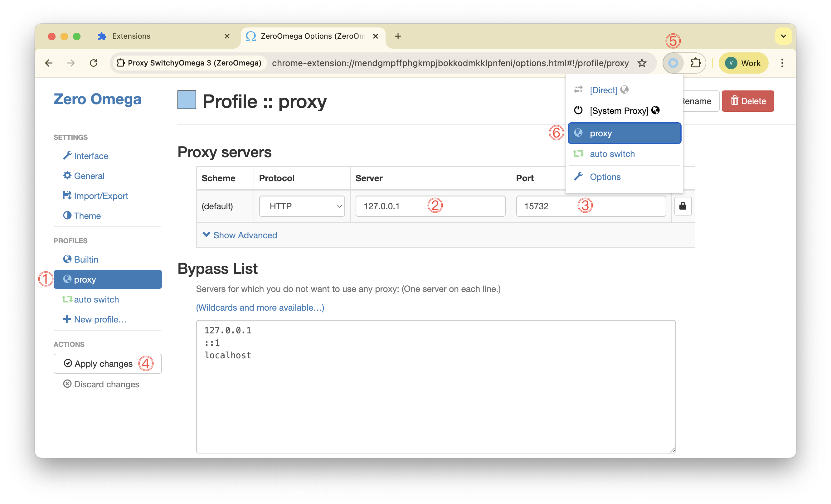
Task: Open the Chrome extensions puzzle menu
Action: click(x=696, y=63)
